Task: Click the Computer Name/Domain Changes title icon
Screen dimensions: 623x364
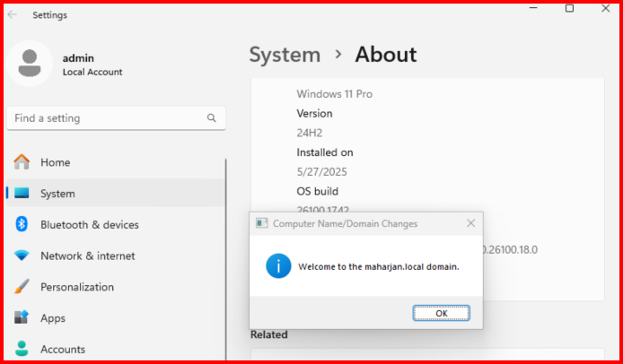Action: 261,223
